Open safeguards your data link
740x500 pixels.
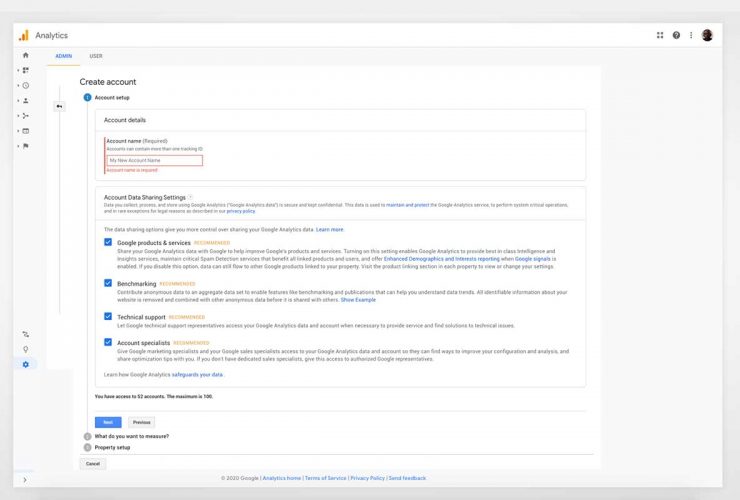(197, 374)
